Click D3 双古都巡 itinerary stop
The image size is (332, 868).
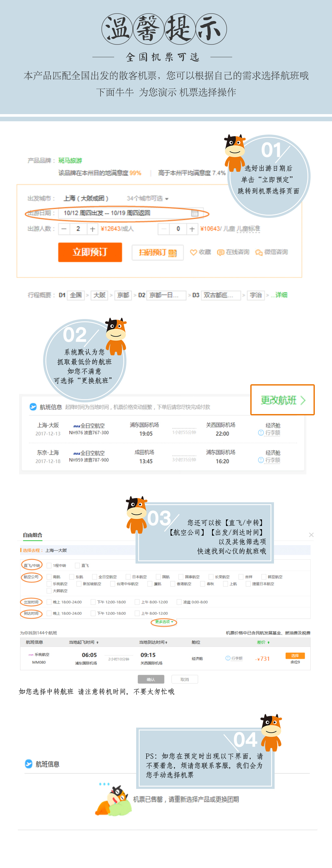coord(221,295)
